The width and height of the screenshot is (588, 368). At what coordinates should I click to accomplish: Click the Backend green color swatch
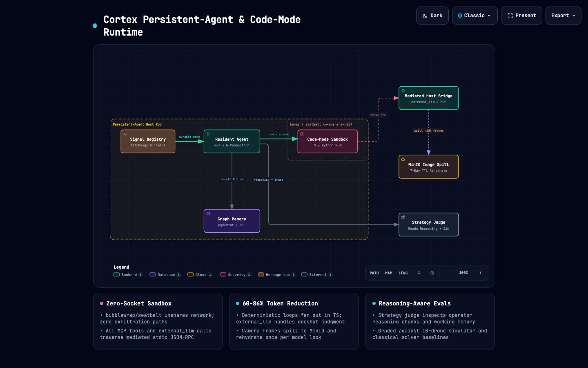(x=116, y=275)
